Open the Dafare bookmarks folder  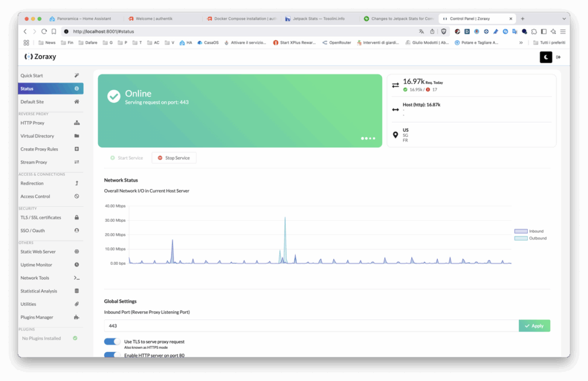(88, 43)
